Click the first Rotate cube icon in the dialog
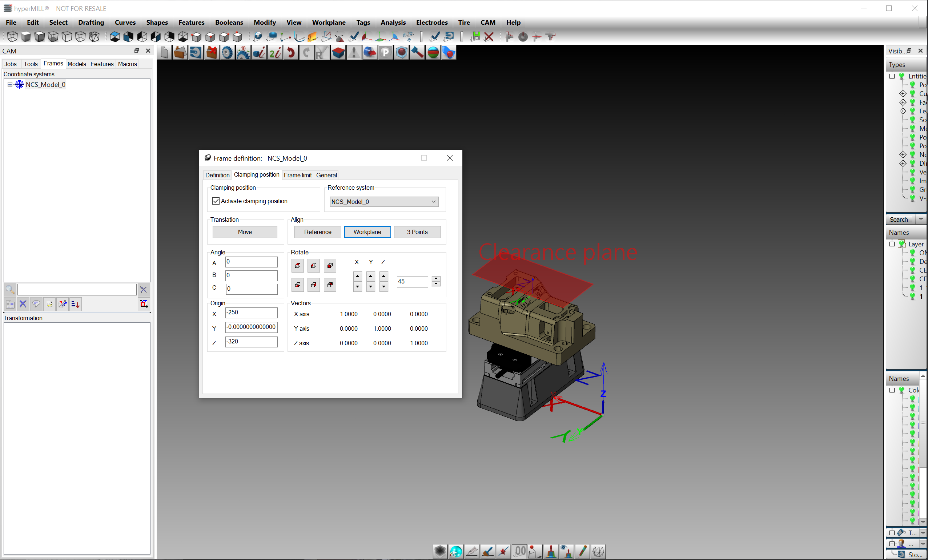The width and height of the screenshot is (928, 560). click(x=298, y=266)
